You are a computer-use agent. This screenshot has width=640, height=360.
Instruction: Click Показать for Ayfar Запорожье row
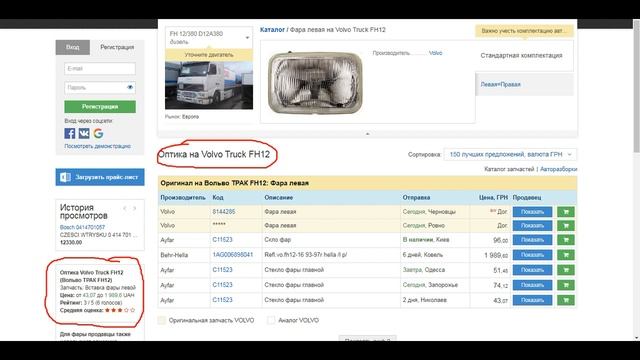(x=532, y=285)
